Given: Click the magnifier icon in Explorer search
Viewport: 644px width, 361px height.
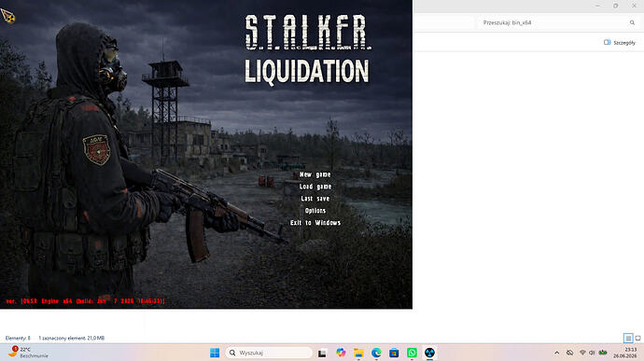Looking at the screenshot, I should pos(632,22).
